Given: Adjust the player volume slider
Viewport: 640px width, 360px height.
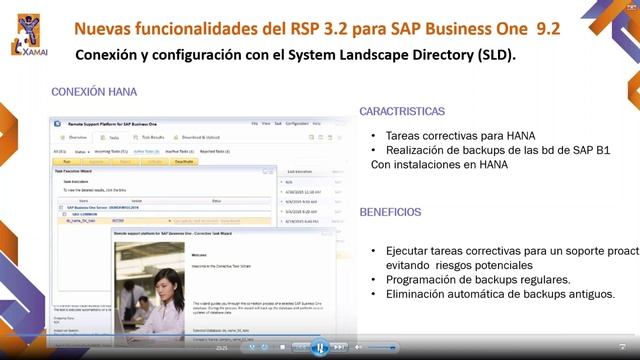Looking at the screenshot, I should [382, 348].
